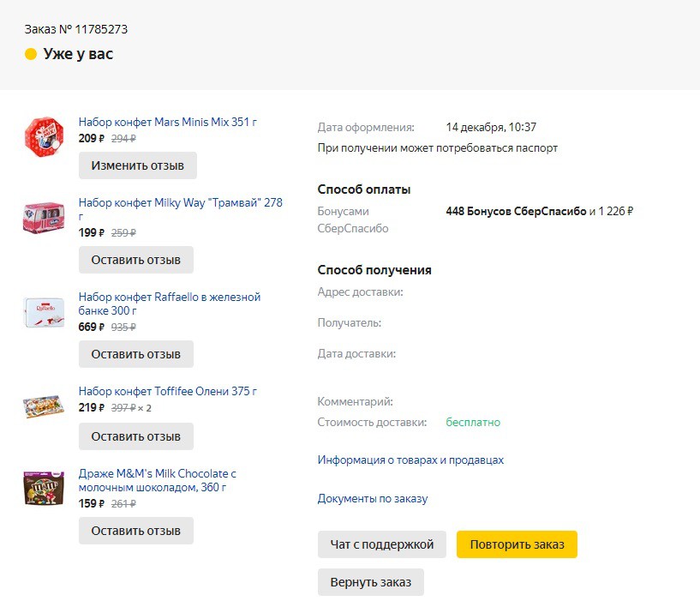
Task: Click the yellow order status dot
Action: tap(31, 54)
